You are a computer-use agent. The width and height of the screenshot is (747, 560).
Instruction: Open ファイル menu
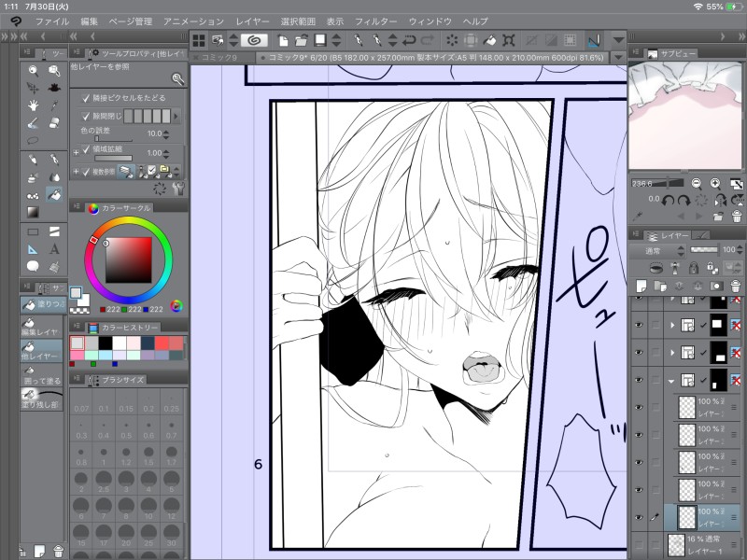(x=52, y=21)
